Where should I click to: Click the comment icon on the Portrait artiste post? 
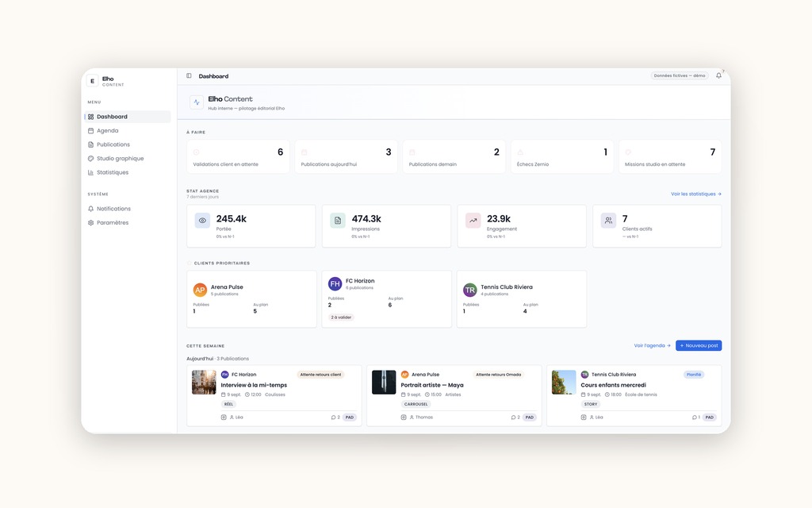[513, 418]
